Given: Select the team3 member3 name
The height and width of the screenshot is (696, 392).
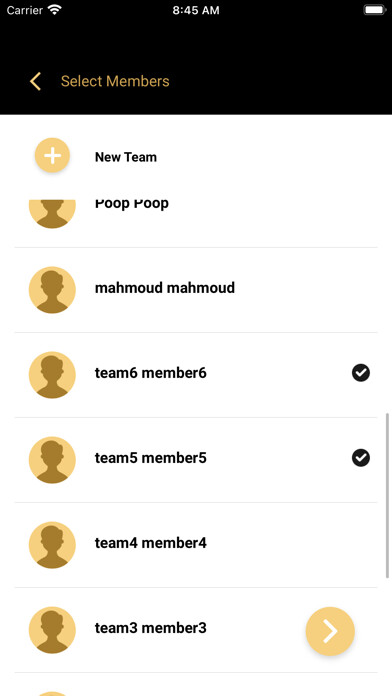Looking at the screenshot, I should click(x=150, y=628).
